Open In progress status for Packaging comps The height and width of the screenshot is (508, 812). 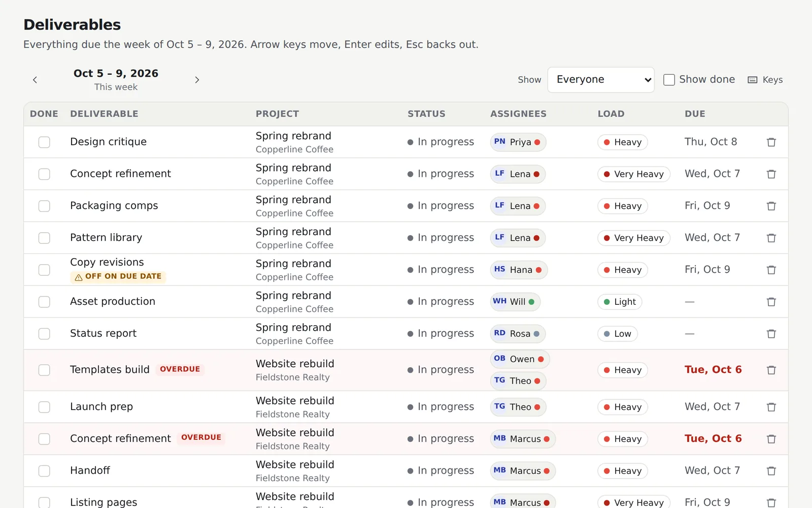coord(441,206)
